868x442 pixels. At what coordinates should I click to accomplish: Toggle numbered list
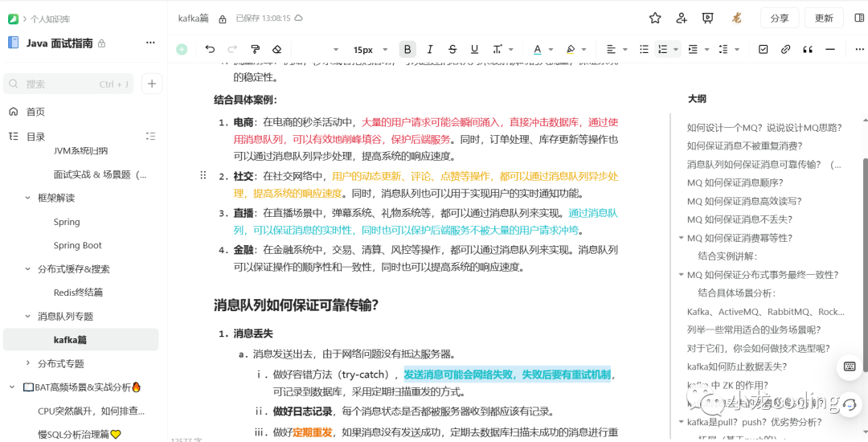662,49
